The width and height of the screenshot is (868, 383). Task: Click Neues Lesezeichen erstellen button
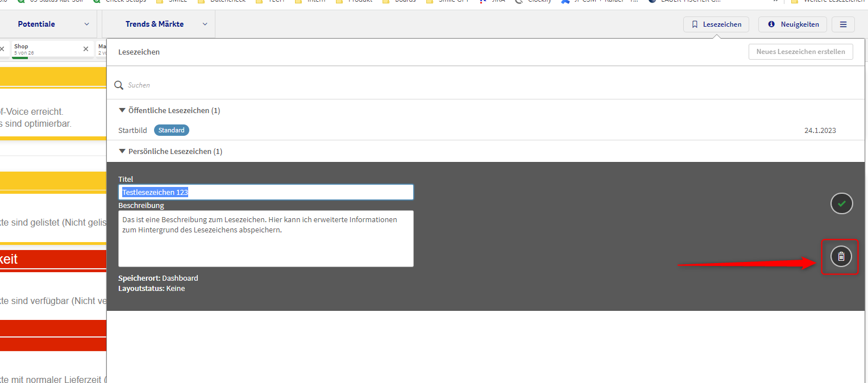coord(800,52)
